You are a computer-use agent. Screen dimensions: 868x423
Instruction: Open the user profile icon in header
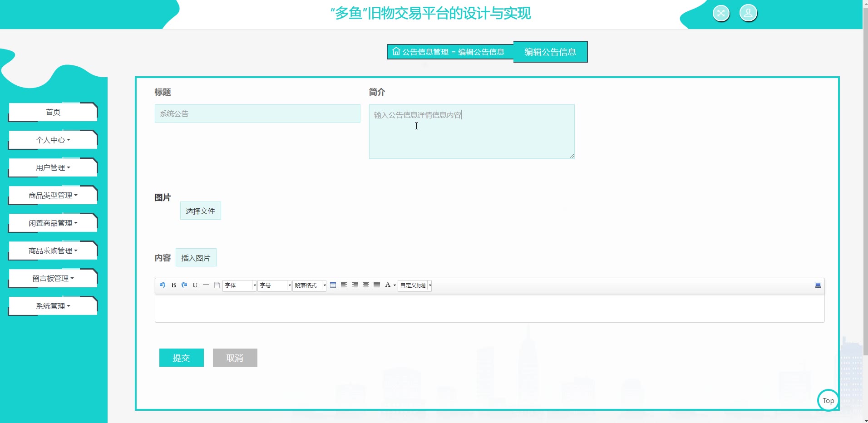coord(748,13)
